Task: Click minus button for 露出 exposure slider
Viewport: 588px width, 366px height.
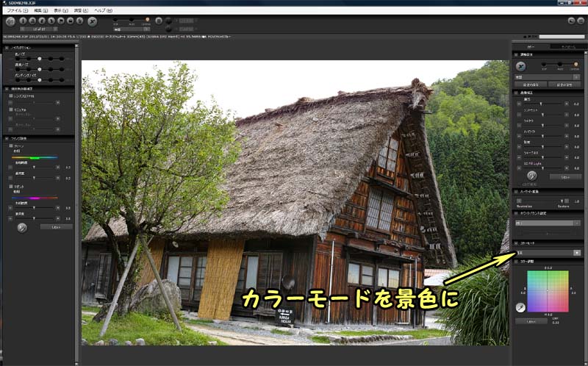Action: point(519,104)
